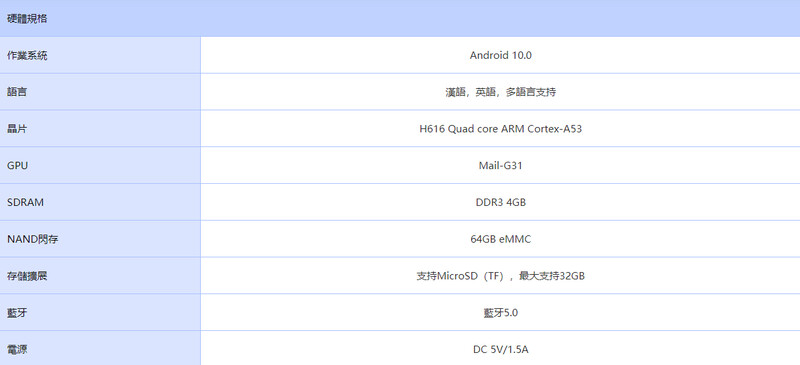
Task: Click the 藍牙5.0 value cell
Action: tap(501, 312)
